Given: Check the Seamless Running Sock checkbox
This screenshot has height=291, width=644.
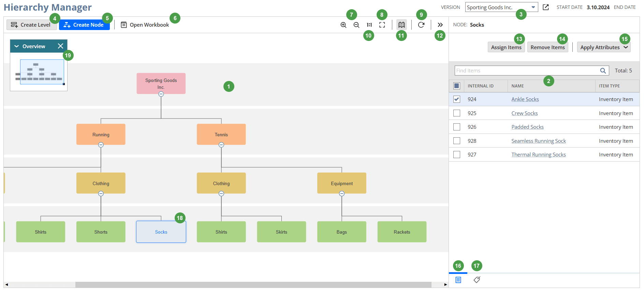Looking at the screenshot, I should point(457,141).
